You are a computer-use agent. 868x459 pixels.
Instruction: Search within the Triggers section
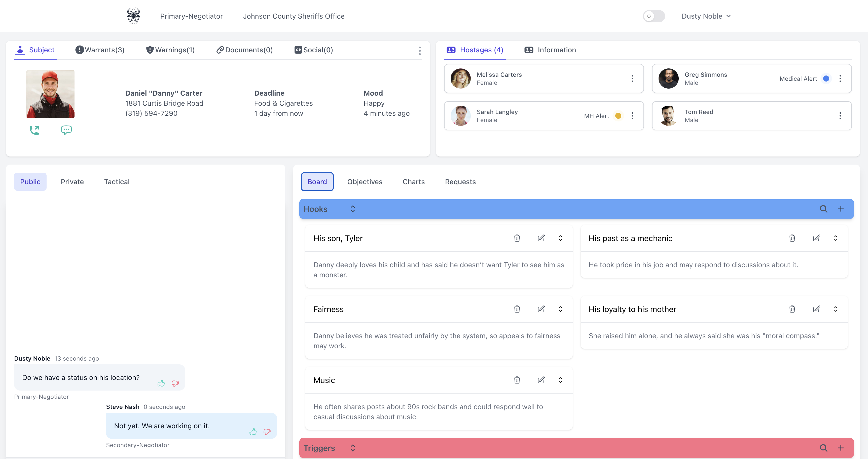(x=823, y=448)
